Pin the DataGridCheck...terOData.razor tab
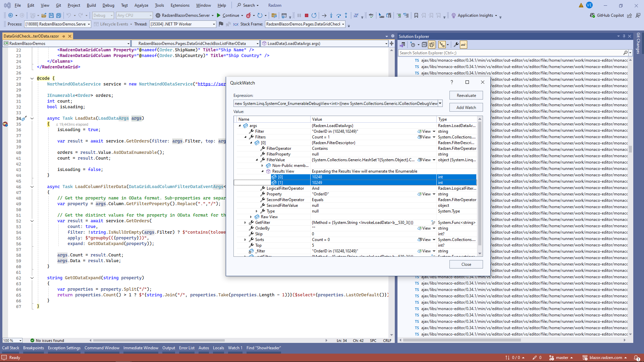 (63, 36)
